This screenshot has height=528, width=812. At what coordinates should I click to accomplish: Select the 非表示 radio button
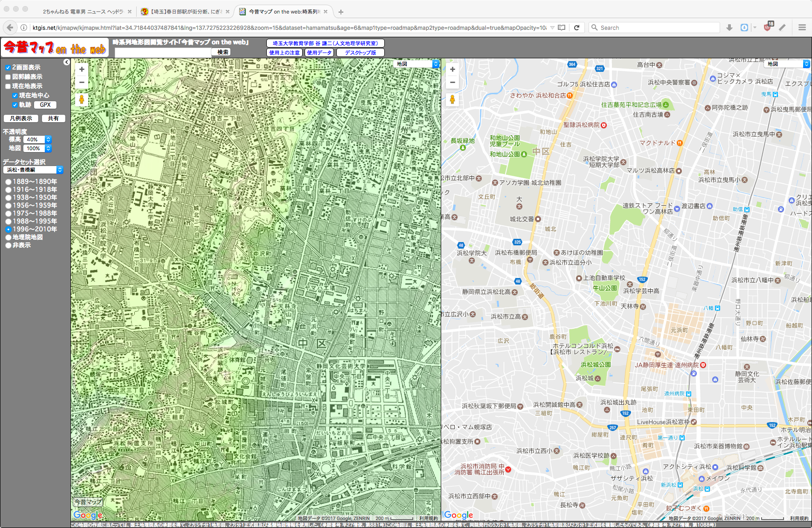(8, 245)
